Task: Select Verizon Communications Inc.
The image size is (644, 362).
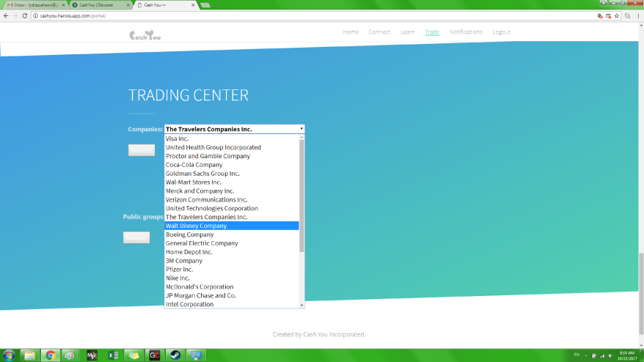Action: [x=232, y=199]
